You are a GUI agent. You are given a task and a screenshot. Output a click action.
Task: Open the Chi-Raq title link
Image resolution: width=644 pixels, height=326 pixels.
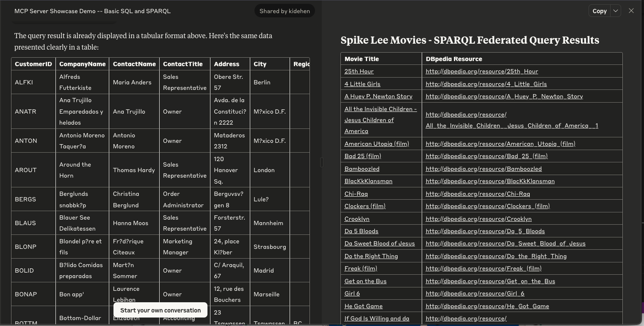click(356, 194)
